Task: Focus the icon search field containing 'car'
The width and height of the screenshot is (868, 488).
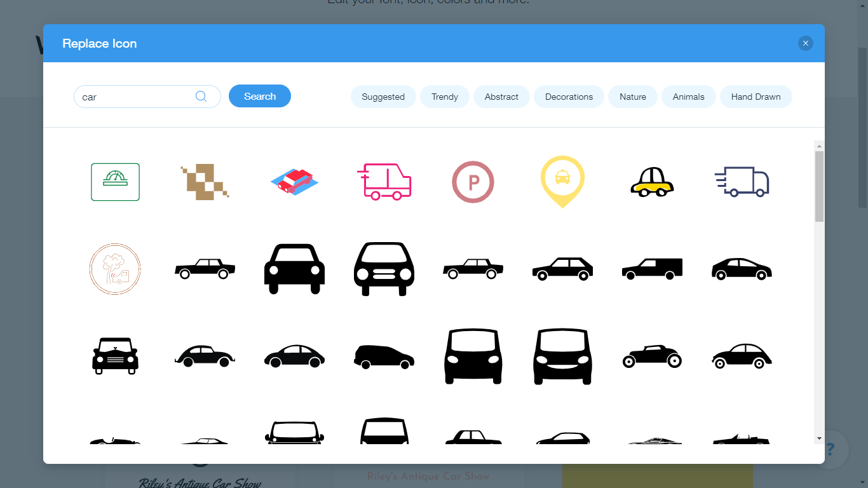Action: tap(147, 97)
